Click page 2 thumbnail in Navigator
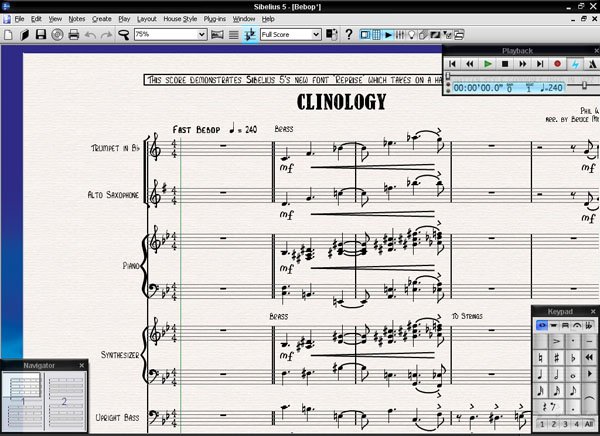This screenshot has width=600, height=436. click(63, 400)
